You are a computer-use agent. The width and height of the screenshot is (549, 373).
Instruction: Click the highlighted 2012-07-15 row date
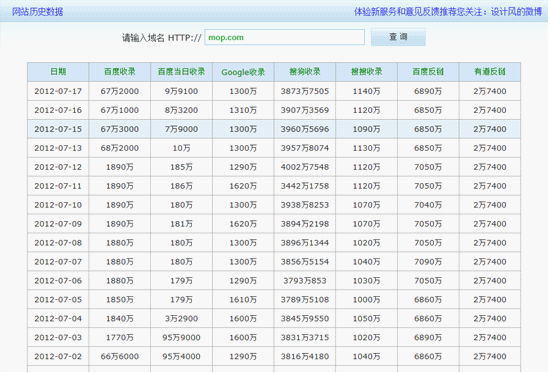click(58, 129)
